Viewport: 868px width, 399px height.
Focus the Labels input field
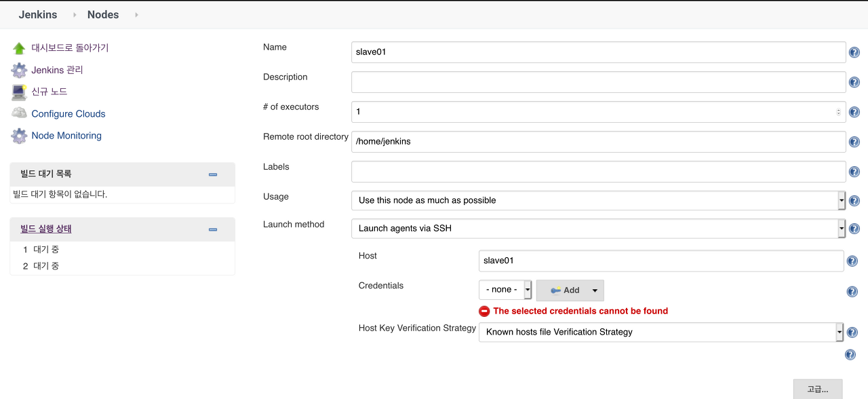click(598, 171)
